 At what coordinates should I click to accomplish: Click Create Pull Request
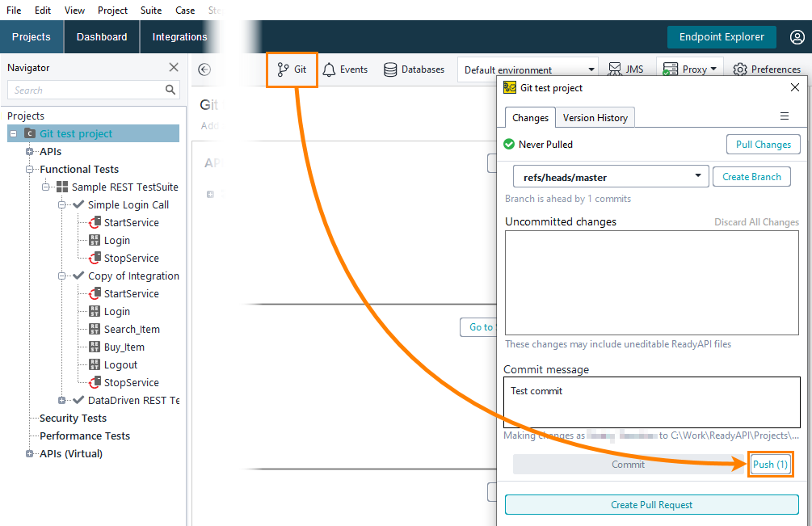click(651, 504)
